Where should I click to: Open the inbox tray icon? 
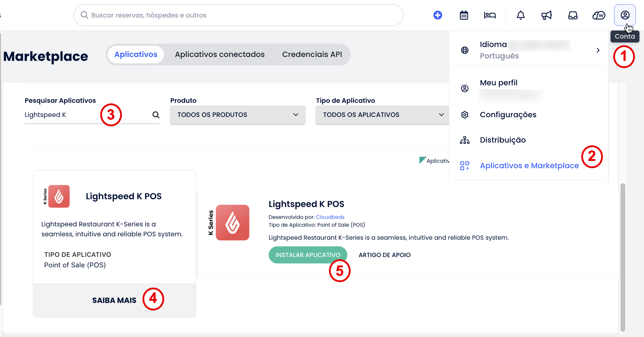coord(573,15)
